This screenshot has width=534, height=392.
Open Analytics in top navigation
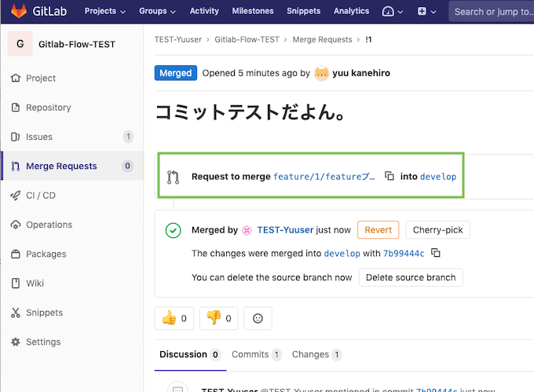[351, 11]
